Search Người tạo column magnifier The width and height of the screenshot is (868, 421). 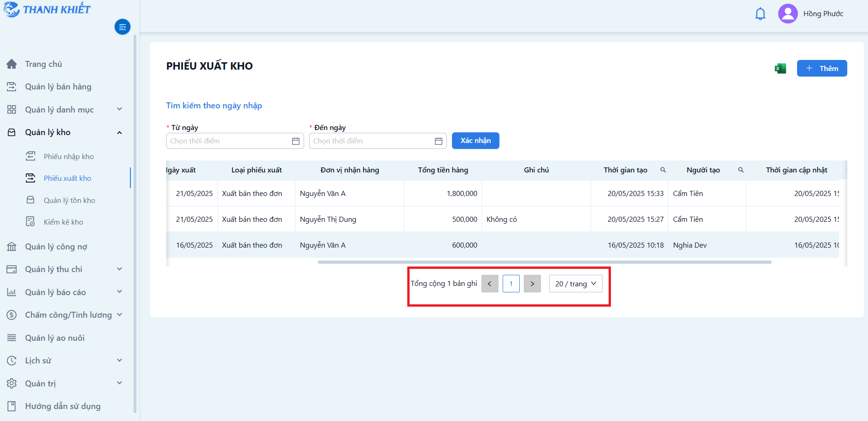pos(741,170)
